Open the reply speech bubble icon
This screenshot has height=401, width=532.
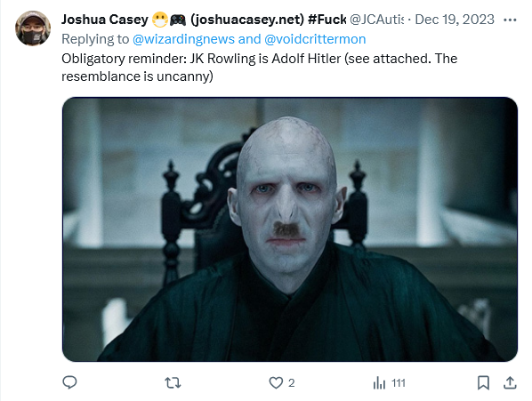(x=70, y=382)
